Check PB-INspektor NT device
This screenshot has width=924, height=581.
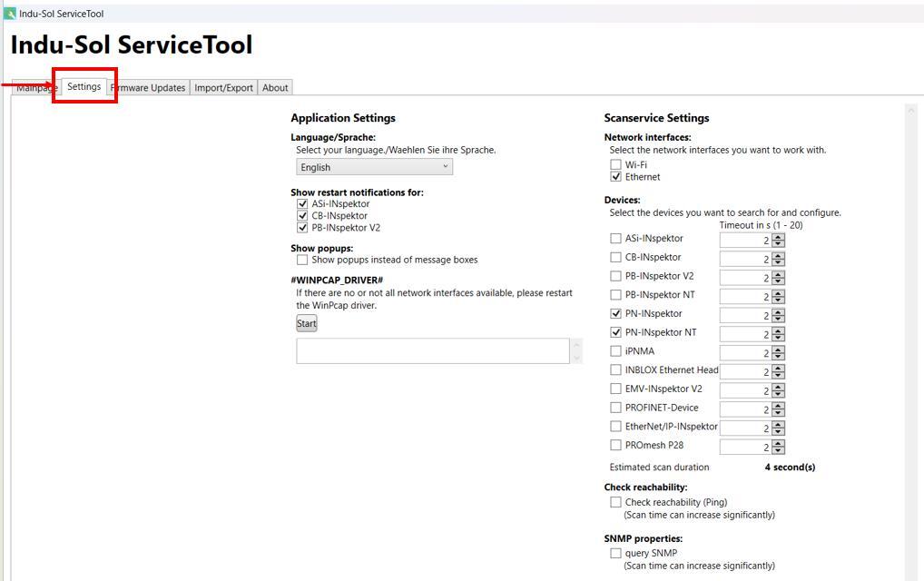click(615, 295)
